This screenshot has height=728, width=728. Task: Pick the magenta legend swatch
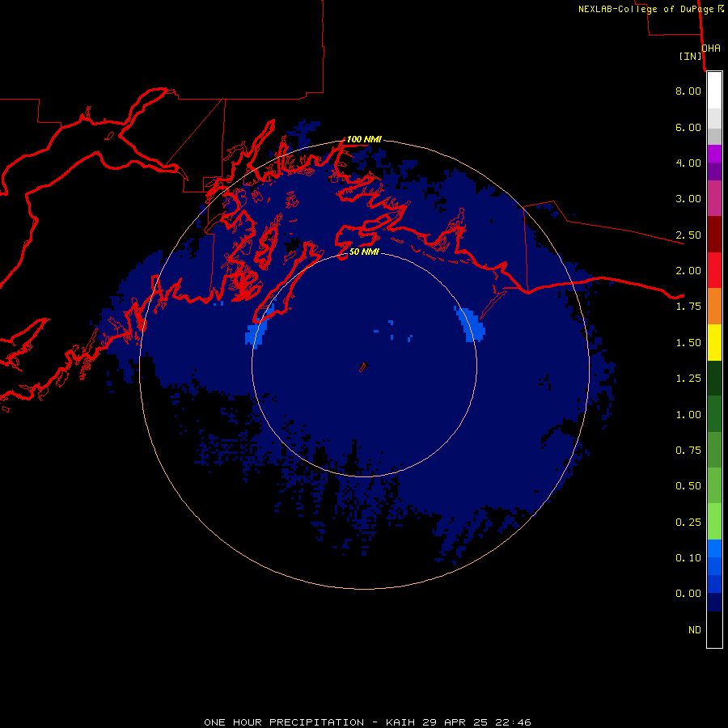coord(714,154)
